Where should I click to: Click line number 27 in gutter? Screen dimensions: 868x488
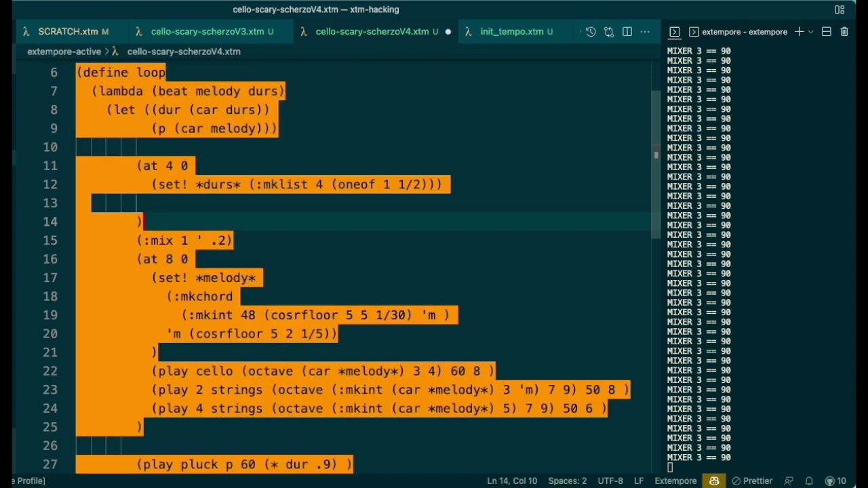[50, 464]
